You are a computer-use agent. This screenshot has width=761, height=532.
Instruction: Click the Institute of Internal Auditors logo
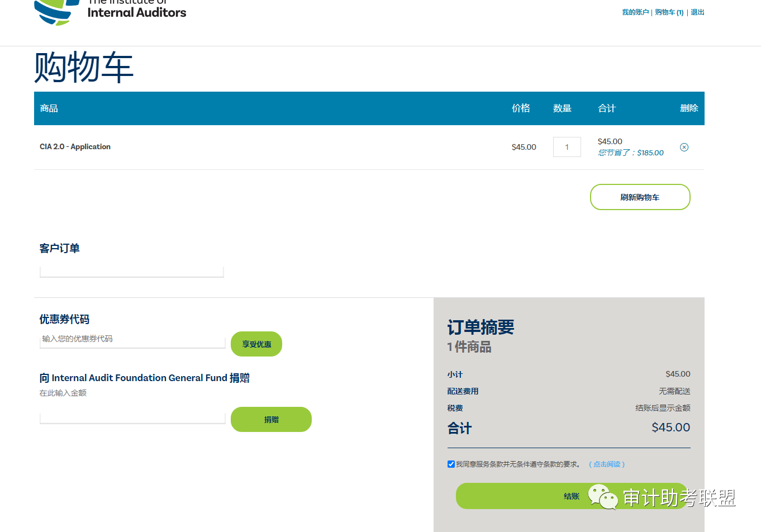click(110, 11)
